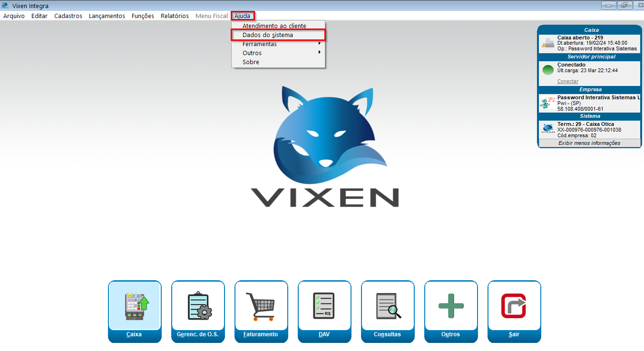The image size is (644, 351).
Task: Click the 'Cód.empresa: 02' text
Action: [x=577, y=135]
